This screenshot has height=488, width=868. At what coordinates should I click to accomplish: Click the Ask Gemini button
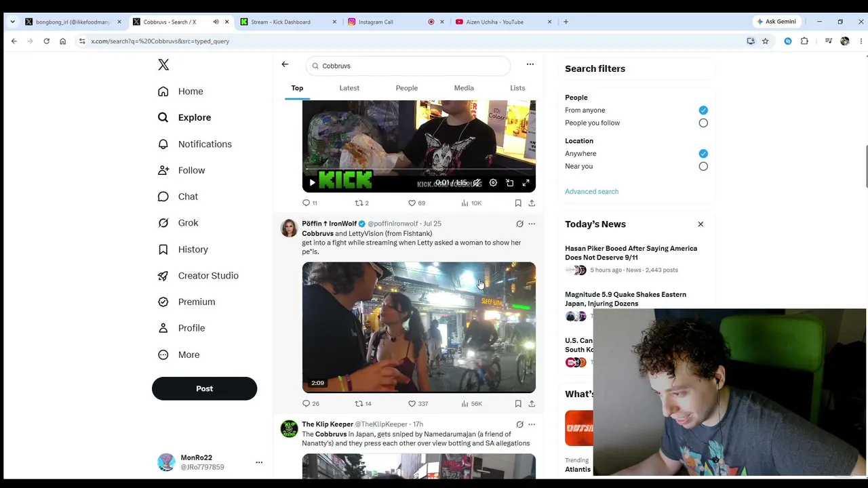click(x=776, y=22)
